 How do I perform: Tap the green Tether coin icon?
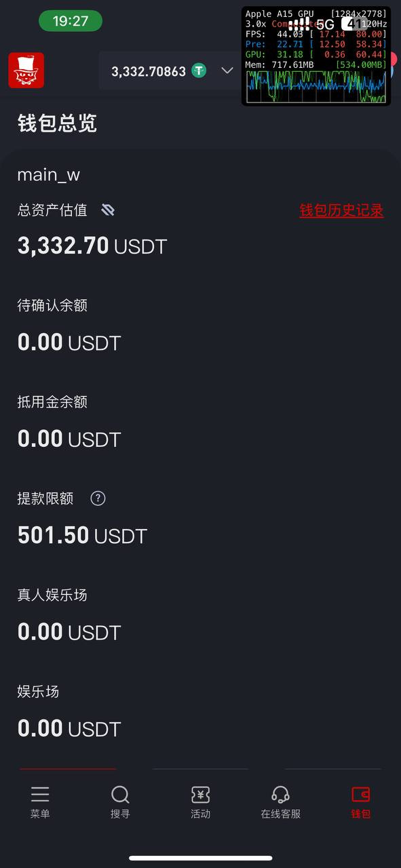pos(199,71)
